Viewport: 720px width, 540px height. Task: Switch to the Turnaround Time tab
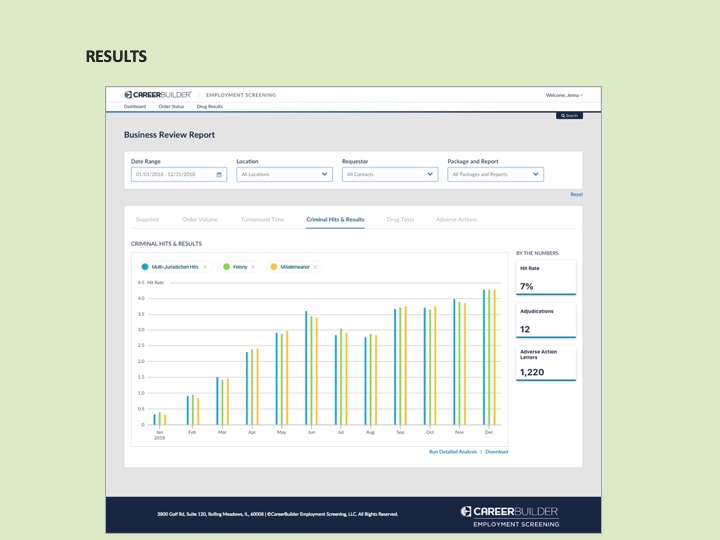click(x=262, y=219)
